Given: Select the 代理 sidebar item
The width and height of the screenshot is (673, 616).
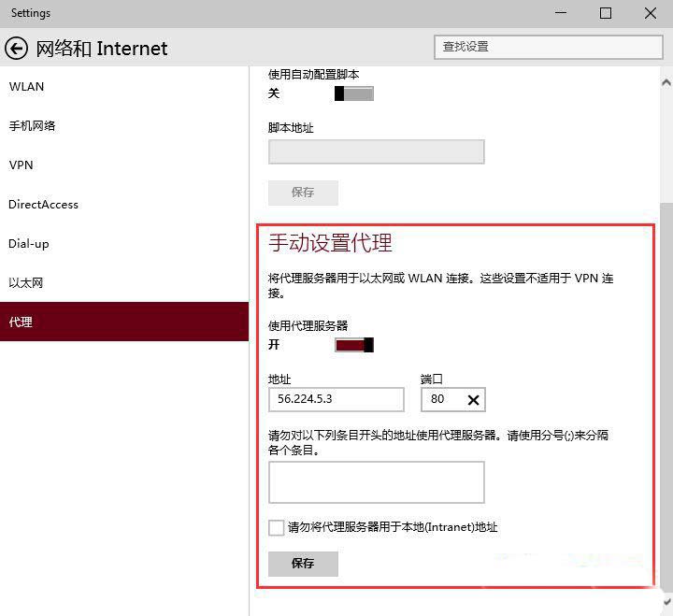Looking at the screenshot, I should point(124,322).
